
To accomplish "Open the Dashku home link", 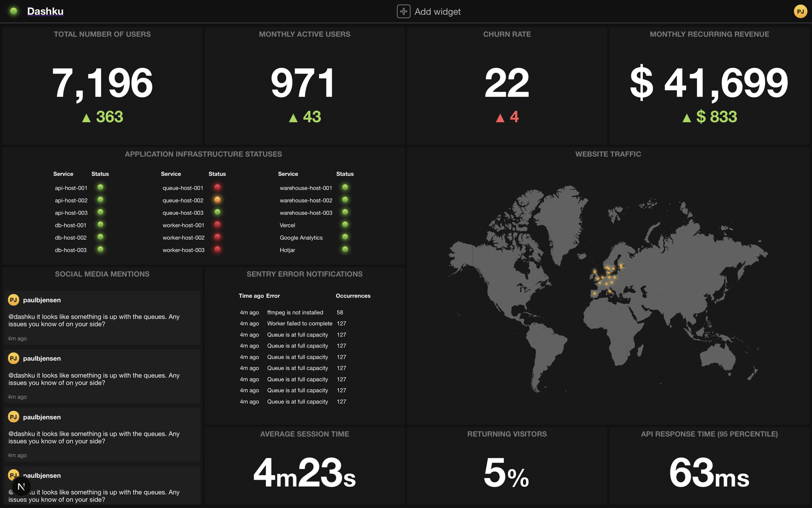I will tap(45, 11).
